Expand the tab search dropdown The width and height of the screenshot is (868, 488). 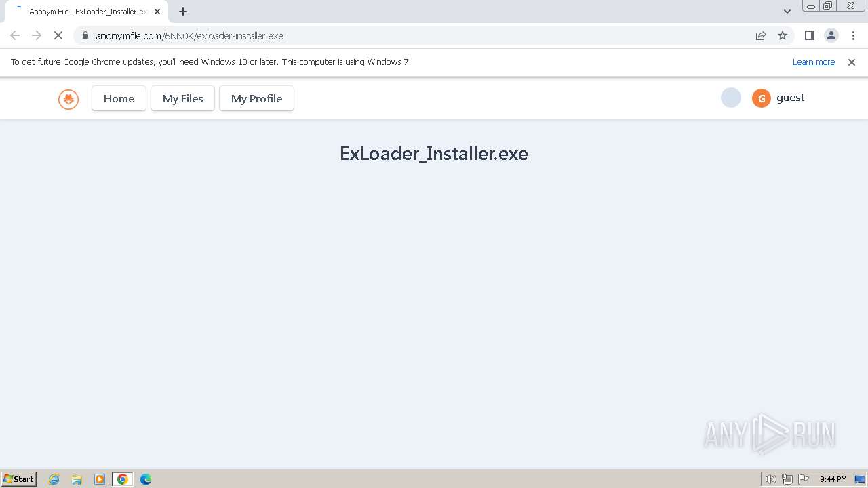pyautogui.click(x=787, y=12)
